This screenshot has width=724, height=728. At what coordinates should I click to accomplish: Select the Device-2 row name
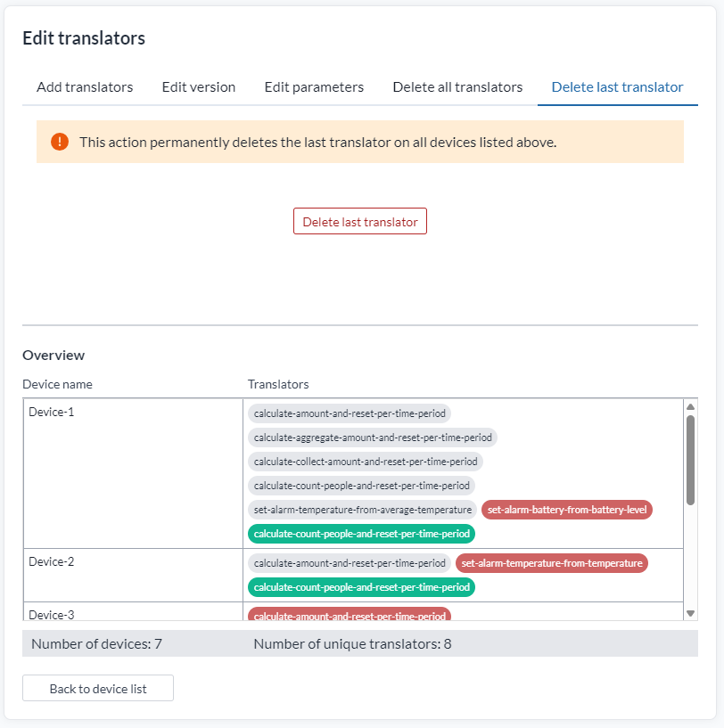click(x=51, y=561)
